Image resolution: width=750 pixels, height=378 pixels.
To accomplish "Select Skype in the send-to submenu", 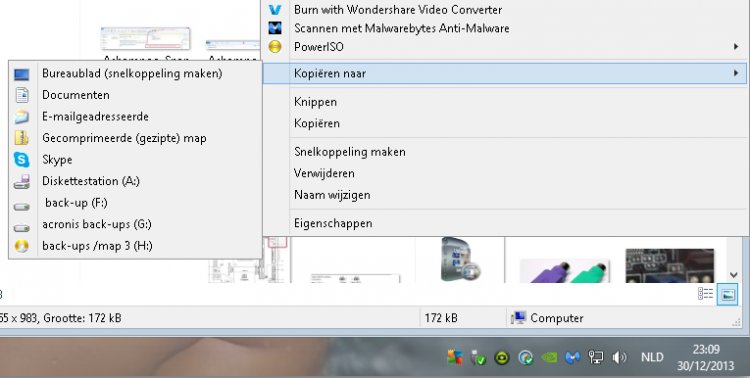I will click(135, 160).
